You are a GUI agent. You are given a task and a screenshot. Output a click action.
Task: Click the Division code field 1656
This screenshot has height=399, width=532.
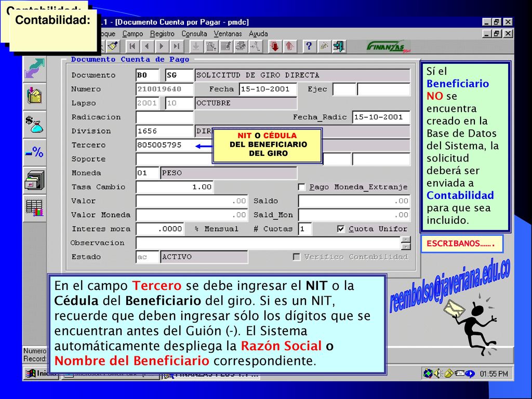(165, 131)
